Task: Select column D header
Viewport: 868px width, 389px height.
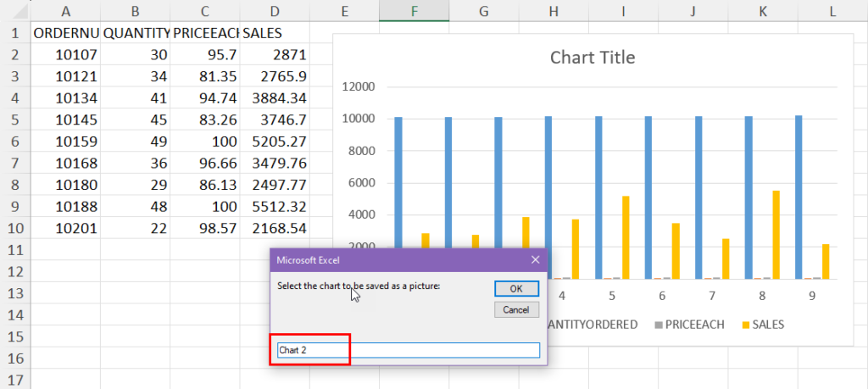Action: coord(275,11)
